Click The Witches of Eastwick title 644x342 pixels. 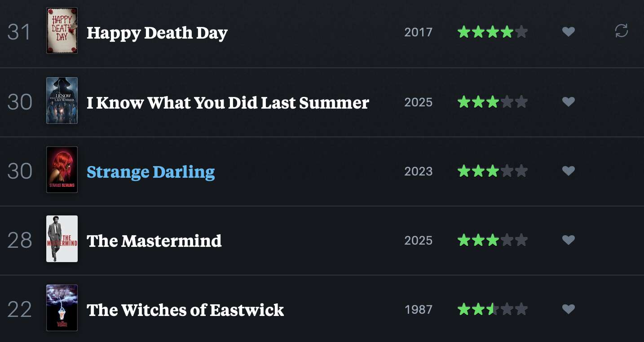(185, 310)
